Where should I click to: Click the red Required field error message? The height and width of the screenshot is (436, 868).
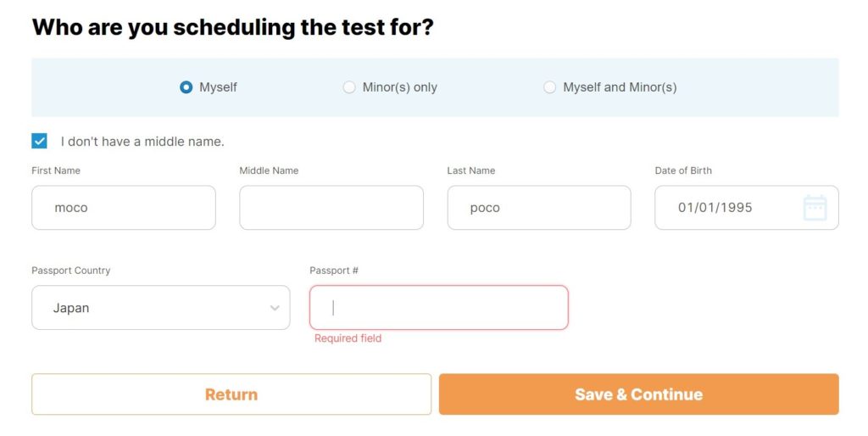(348, 338)
